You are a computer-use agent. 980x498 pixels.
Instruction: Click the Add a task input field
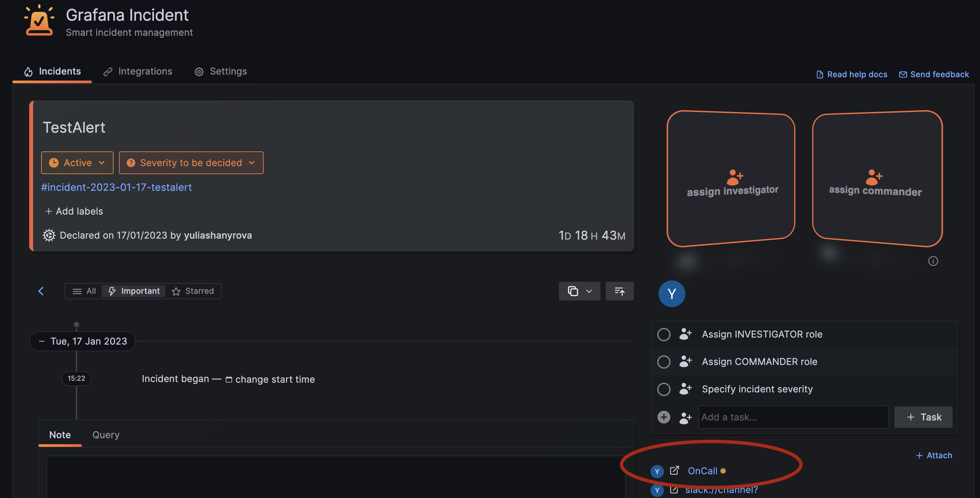(793, 416)
